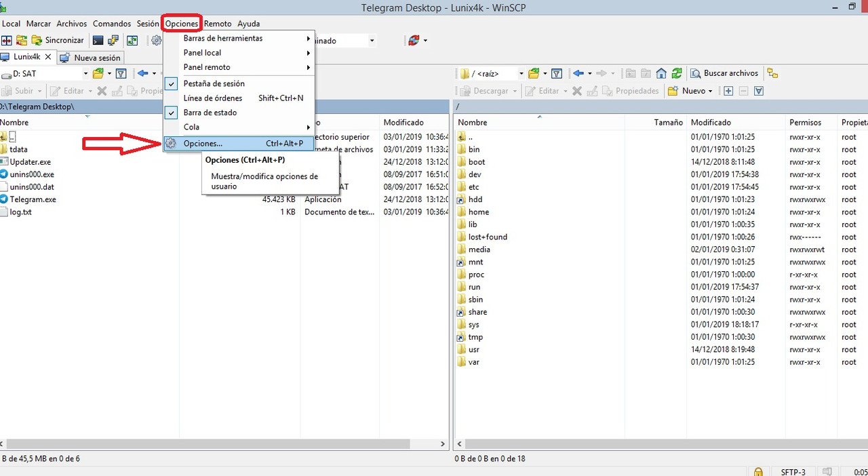This screenshot has height=476, width=868.
Task: Click the open in PuTTY icon
Action: pos(114,41)
